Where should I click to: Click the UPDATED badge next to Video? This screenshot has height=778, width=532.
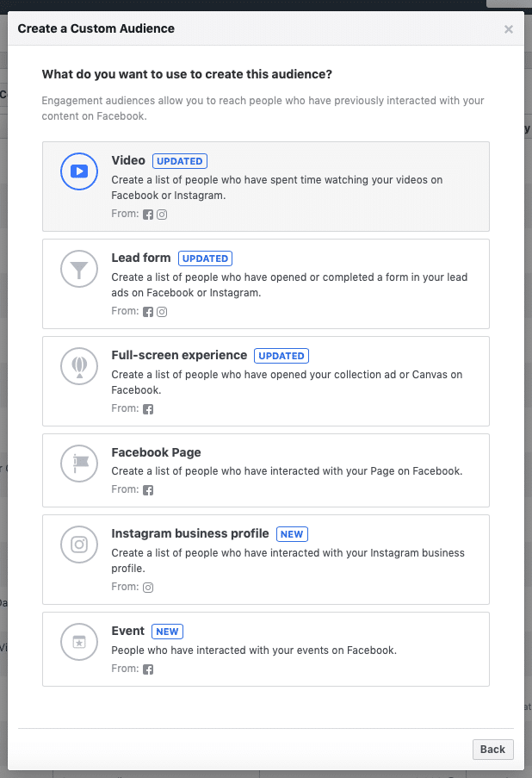(x=179, y=161)
